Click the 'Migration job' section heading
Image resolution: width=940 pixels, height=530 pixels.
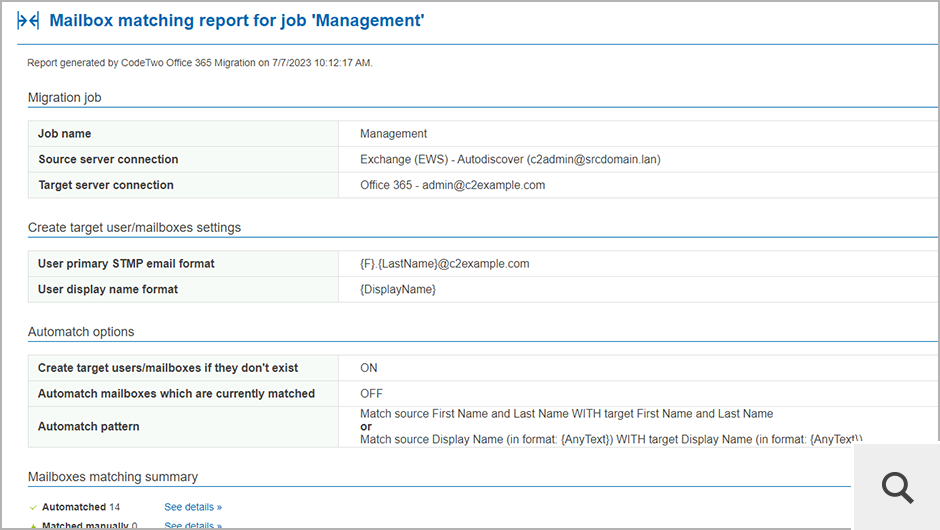click(65, 98)
